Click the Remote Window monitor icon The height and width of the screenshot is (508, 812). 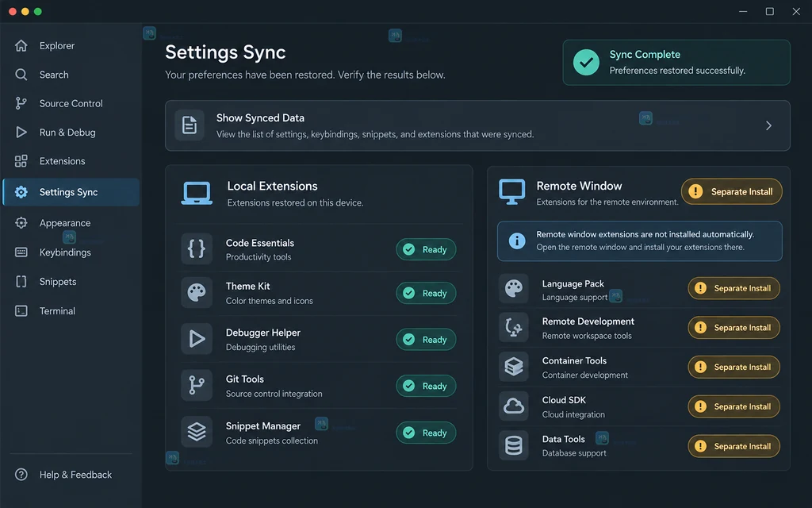[x=511, y=192]
